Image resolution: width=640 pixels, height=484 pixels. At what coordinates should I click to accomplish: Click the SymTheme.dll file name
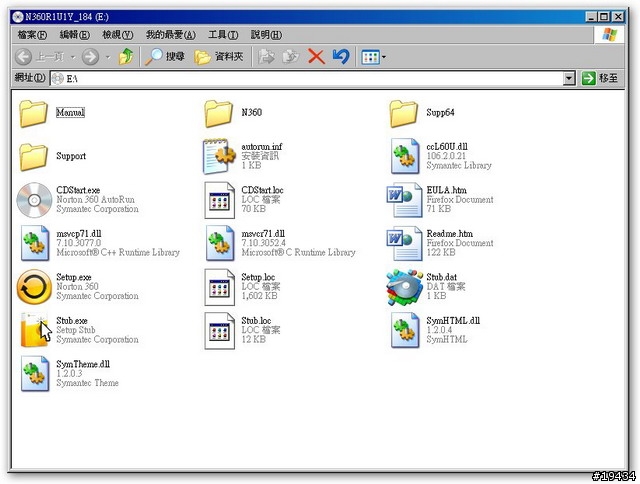83,364
